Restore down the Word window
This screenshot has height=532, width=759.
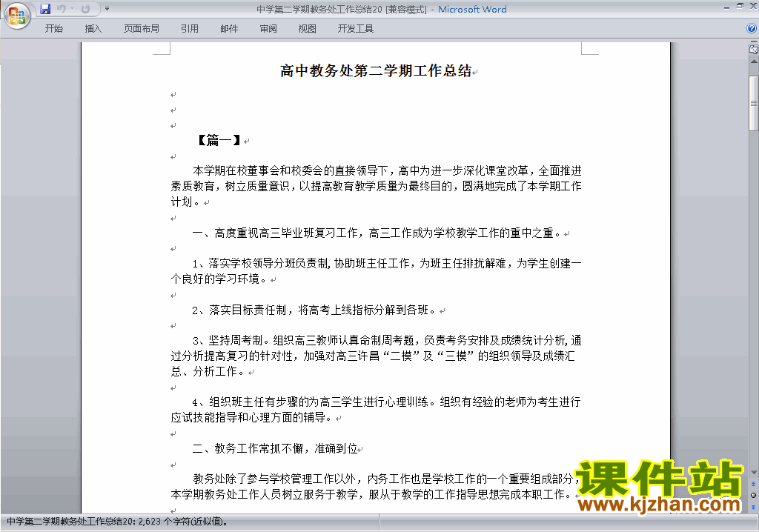tap(740, 6)
